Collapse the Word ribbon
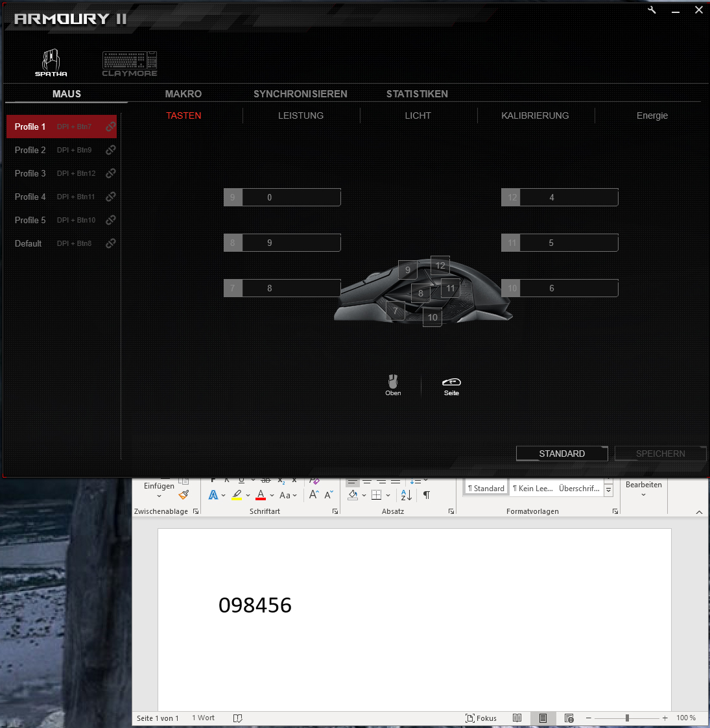The width and height of the screenshot is (710, 728). coord(699,512)
